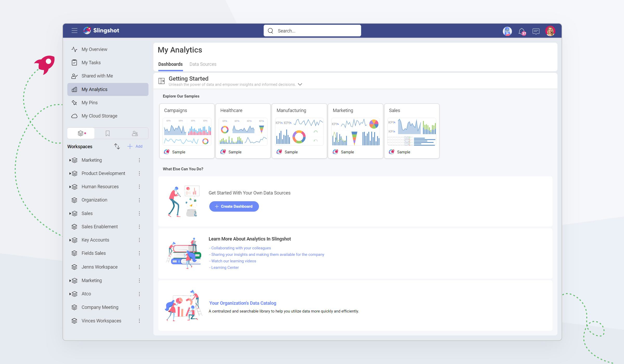Collapse the Getting Started panel icon
This screenshot has width=624, height=364.
point(161,81)
